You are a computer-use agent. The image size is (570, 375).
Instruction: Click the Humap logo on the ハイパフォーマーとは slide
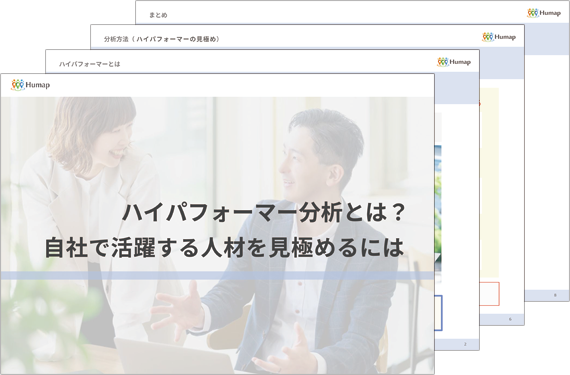[x=454, y=62]
